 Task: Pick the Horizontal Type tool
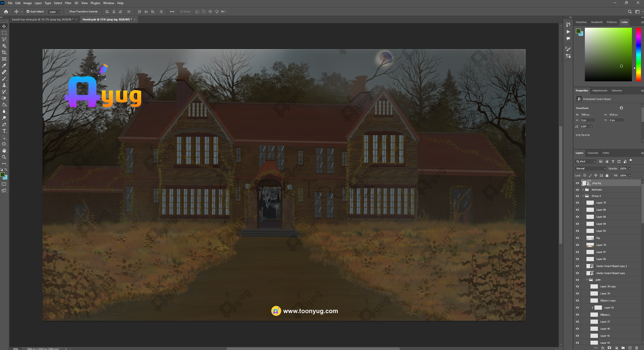[4, 131]
